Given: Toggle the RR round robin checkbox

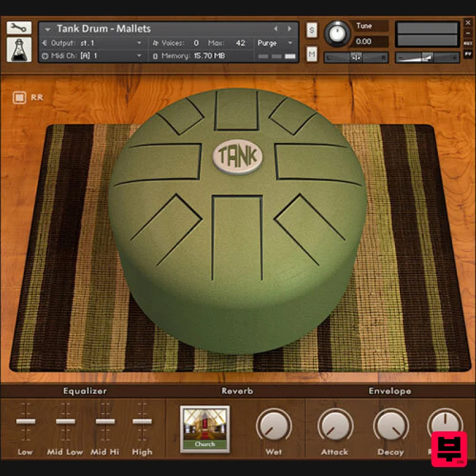Looking at the screenshot, I should 19,97.
